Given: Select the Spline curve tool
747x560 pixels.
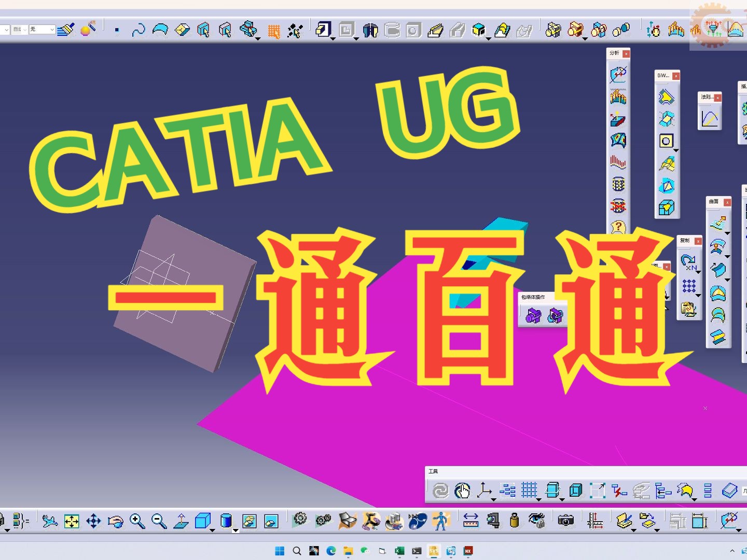Looking at the screenshot, I should (139, 30).
